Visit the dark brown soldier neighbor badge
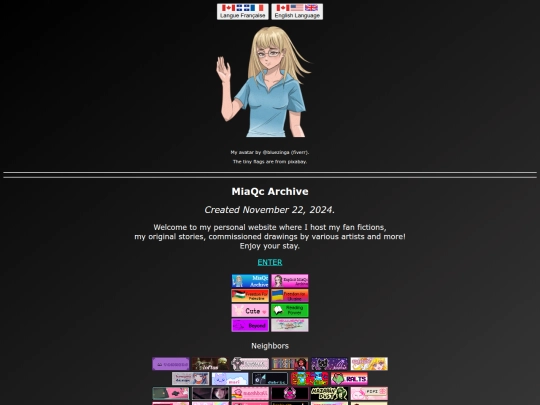The image size is (540, 405). pos(210,364)
